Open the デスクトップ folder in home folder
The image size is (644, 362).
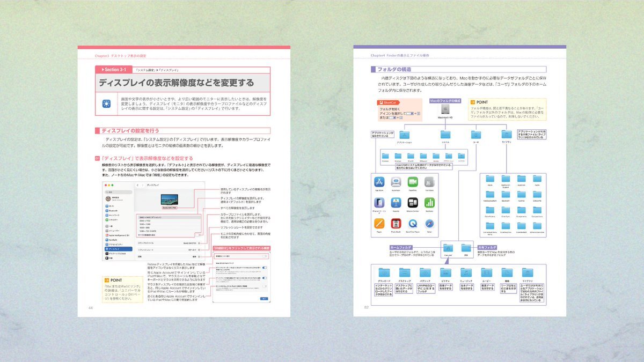point(405,272)
